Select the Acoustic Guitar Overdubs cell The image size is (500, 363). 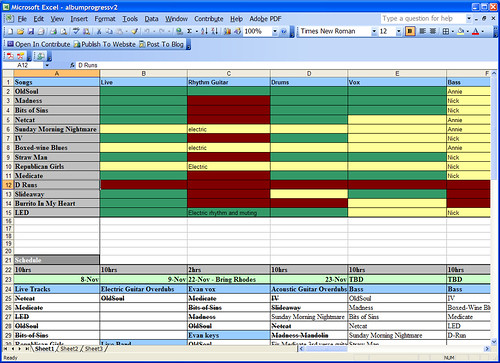[309, 289]
